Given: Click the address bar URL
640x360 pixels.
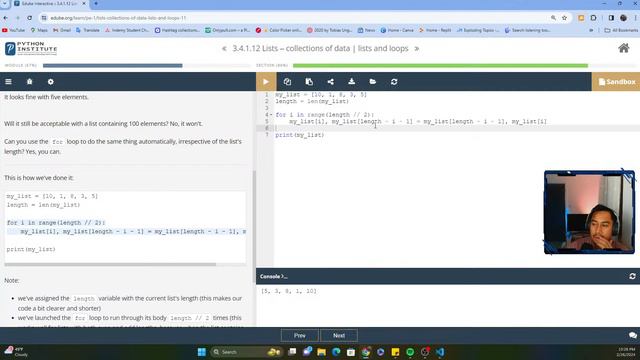Looking at the screenshot, I should click(x=118, y=18).
